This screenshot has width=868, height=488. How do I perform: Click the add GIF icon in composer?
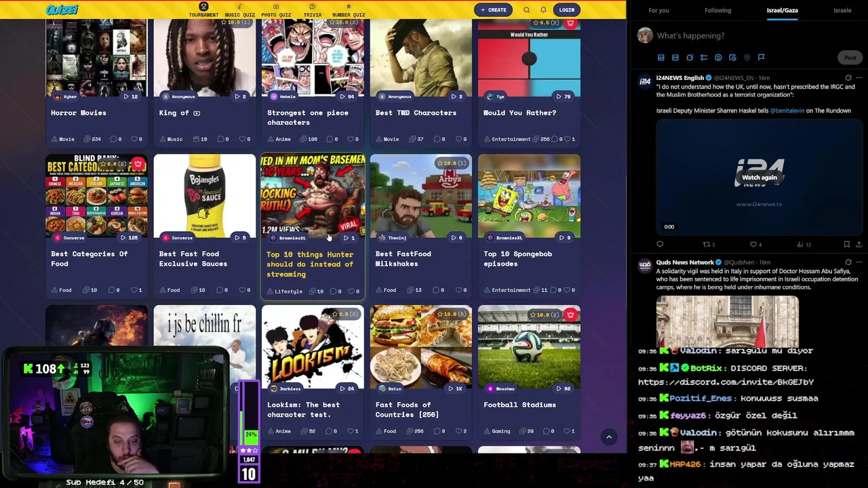point(675,58)
